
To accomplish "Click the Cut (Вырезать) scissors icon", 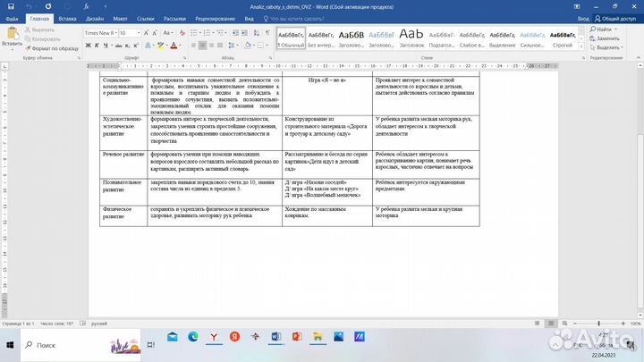I will click(28, 29).
